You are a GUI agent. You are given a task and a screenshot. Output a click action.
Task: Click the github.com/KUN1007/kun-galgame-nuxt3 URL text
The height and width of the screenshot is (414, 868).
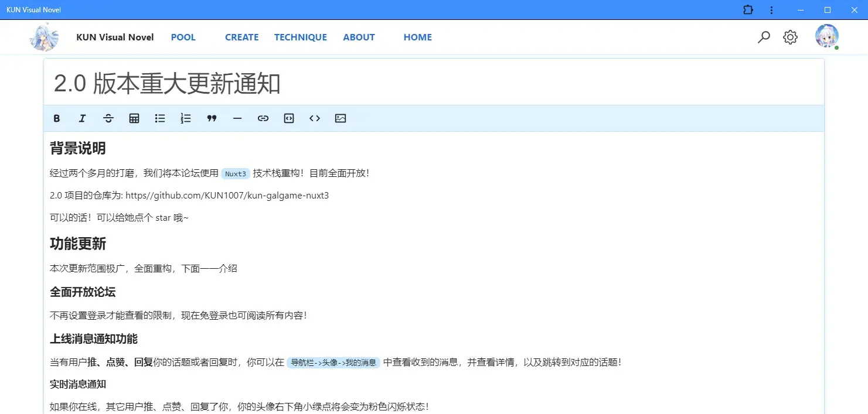tap(227, 196)
